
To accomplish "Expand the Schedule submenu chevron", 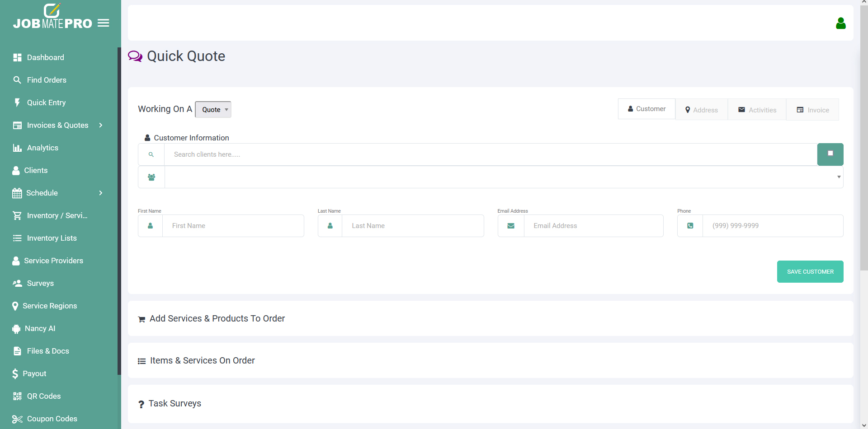I will click(x=101, y=193).
